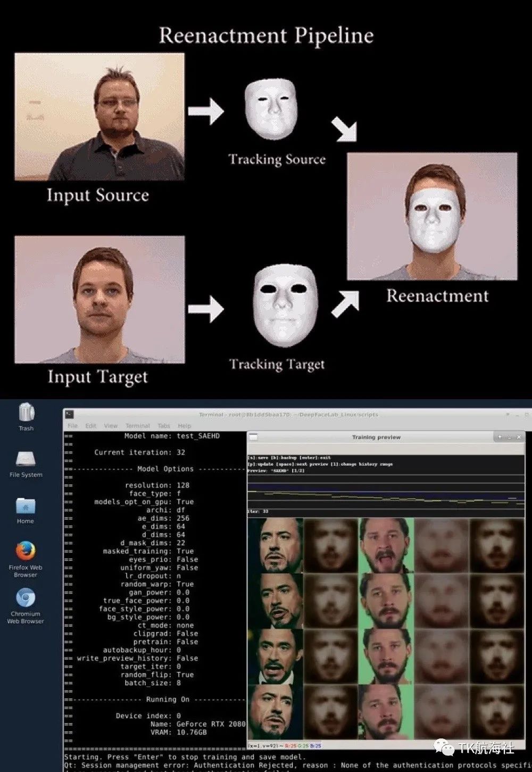Click 'batch_size: 8' line
The height and width of the screenshot is (772, 532).
[153, 683]
